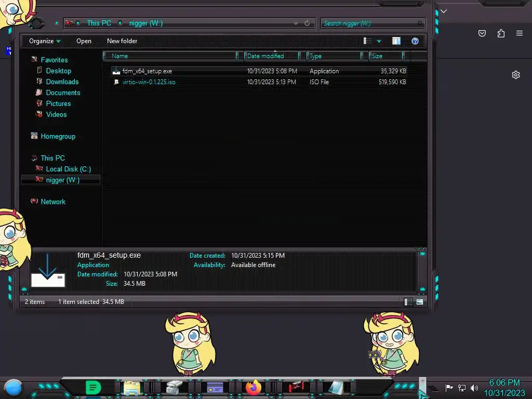Sort files by the Type column

coord(335,56)
